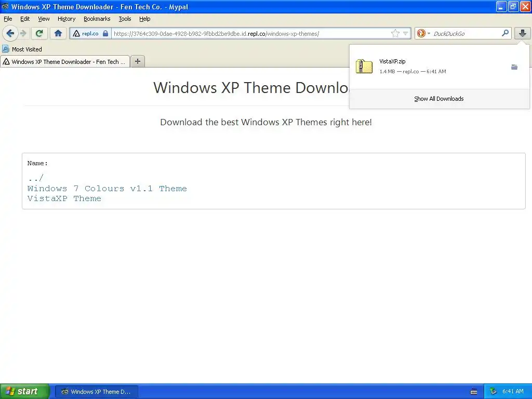This screenshot has width=532, height=399.
Task: Open the ../ parent directory link
Action: tap(35, 178)
